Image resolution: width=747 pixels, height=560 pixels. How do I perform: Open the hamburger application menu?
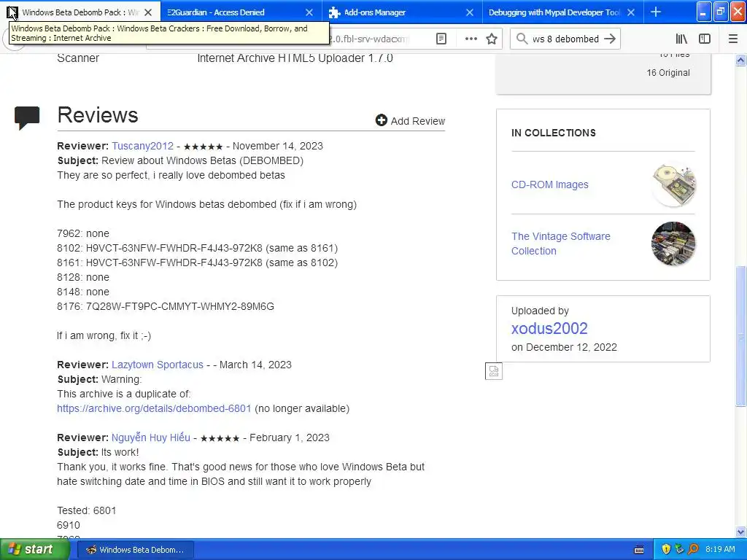pyautogui.click(x=733, y=39)
